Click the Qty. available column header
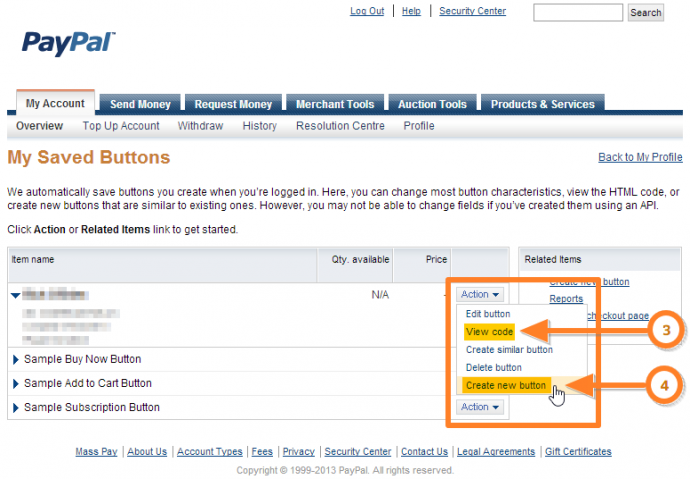This screenshot has width=690, height=479. (x=355, y=264)
